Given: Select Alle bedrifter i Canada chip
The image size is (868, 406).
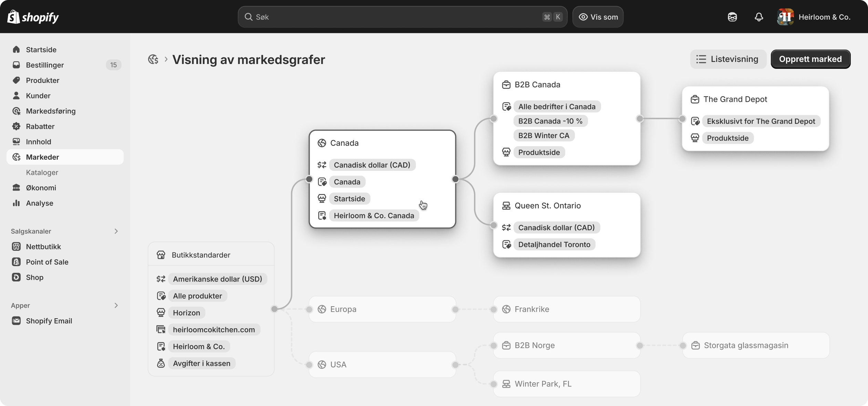Looking at the screenshot, I should coord(557,107).
